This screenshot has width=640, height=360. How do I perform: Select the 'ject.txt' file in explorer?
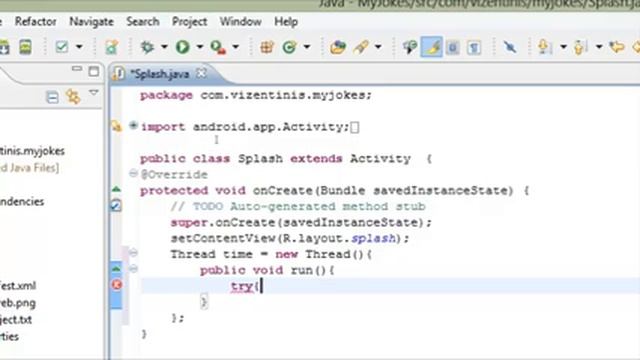click(16, 320)
